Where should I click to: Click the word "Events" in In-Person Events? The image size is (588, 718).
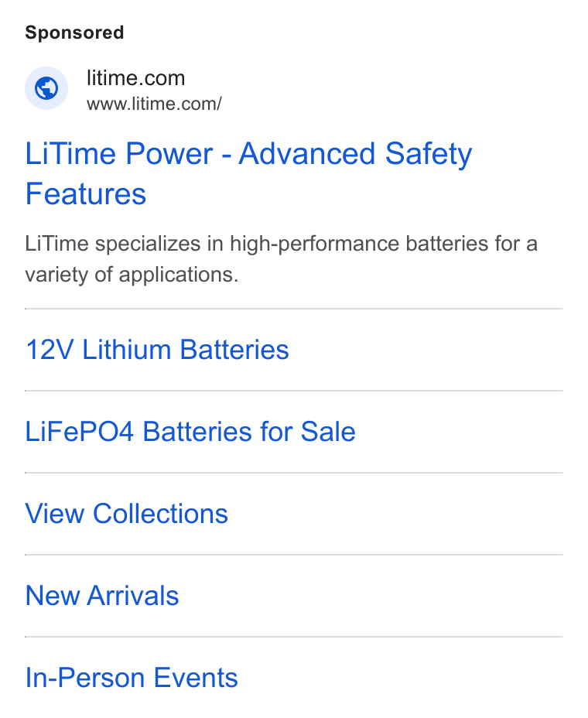click(196, 678)
